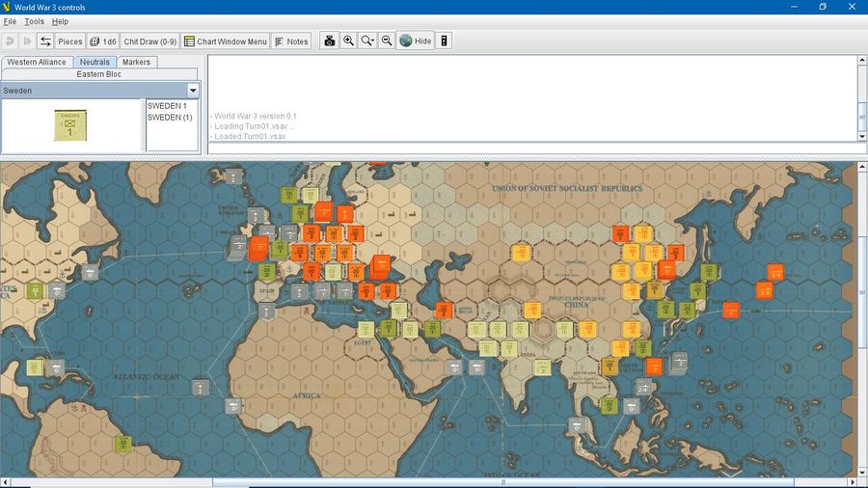Click the Sweden 1 counter preview
Screen dimensions: 868x488
(70, 125)
